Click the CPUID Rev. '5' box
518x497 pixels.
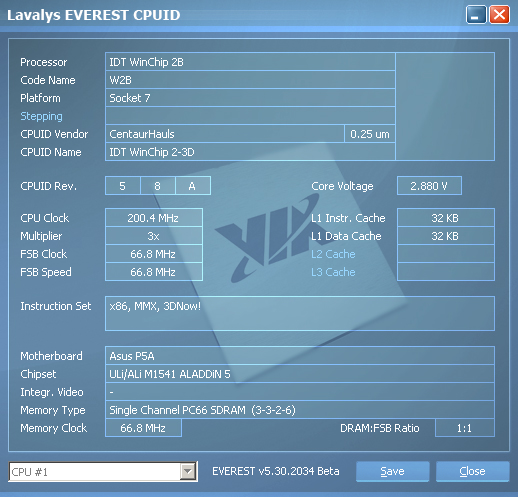[123, 186]
